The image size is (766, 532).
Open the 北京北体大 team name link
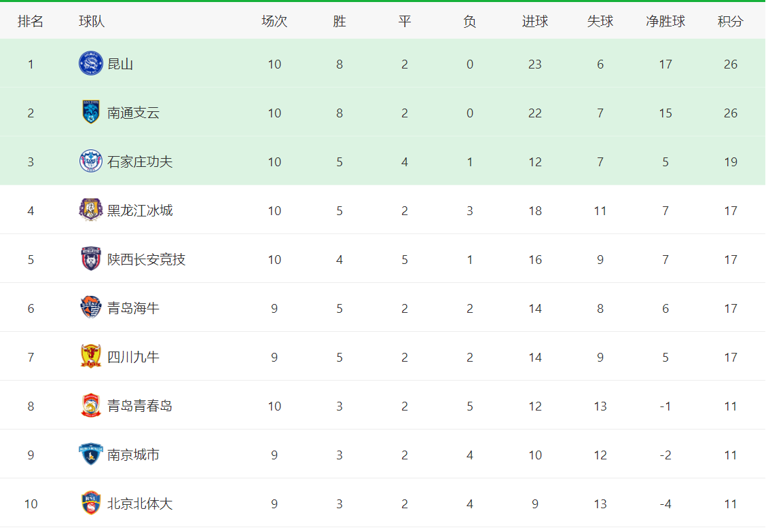(140, 504)
